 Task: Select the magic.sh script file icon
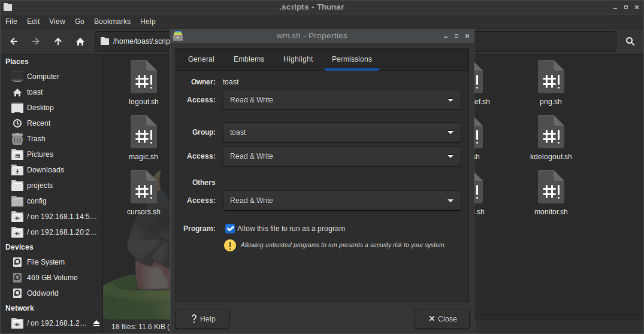tap(144, 132)
